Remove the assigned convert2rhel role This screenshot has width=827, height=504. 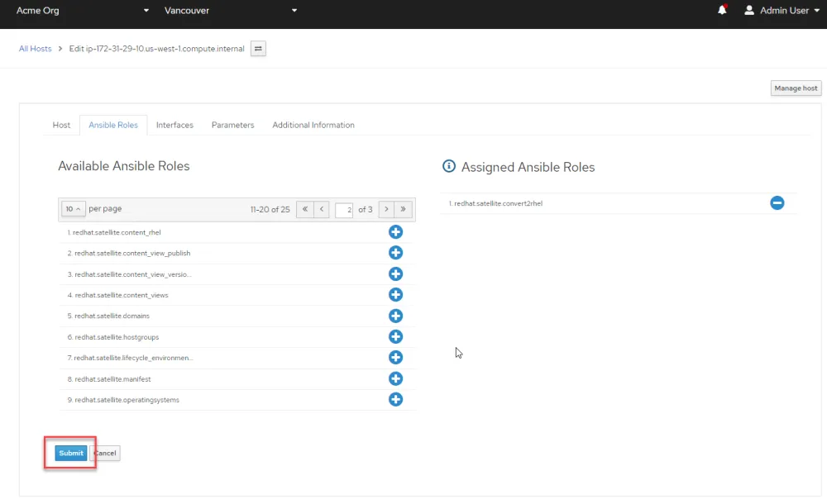pyautogui.click(x=777, y=202)
